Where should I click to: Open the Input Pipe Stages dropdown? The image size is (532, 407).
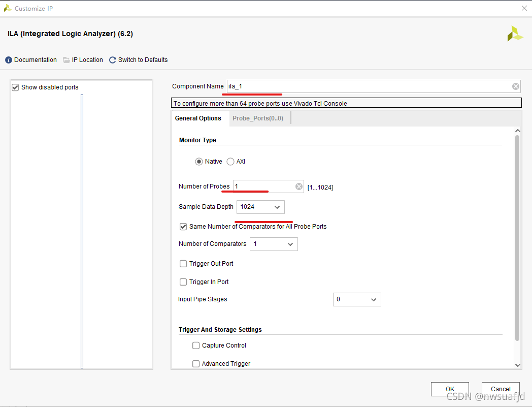(x=357, y=300)
